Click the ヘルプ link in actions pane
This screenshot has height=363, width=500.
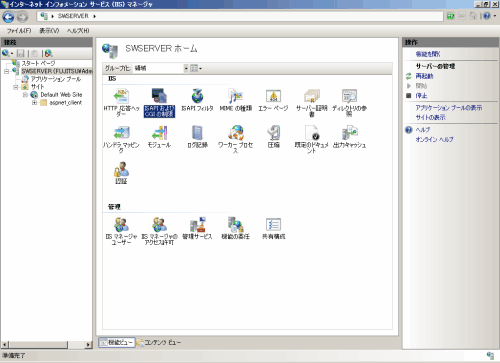(x=423, y=130)
